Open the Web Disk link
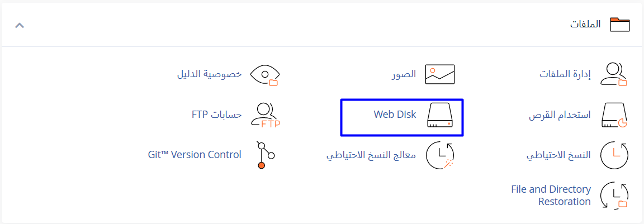The width and height of the screenshot is (644, 224). pos(395,115)
